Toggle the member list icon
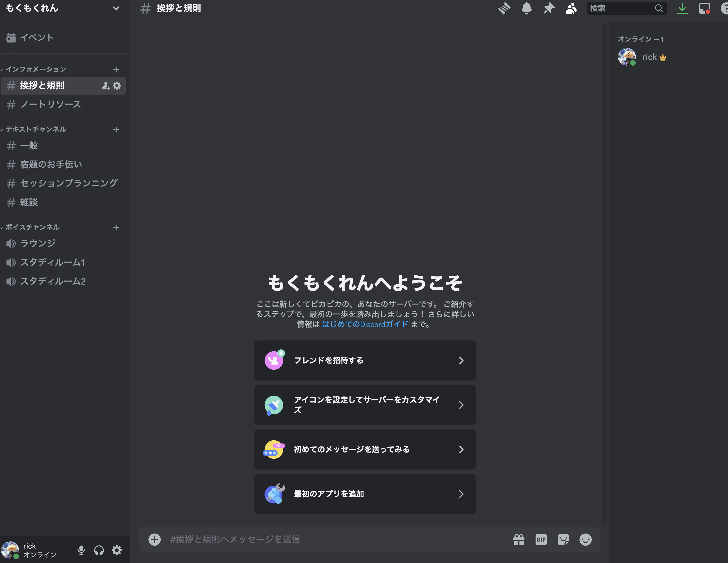The height and width of the screenshot is (563, 728). pos(571,8)
